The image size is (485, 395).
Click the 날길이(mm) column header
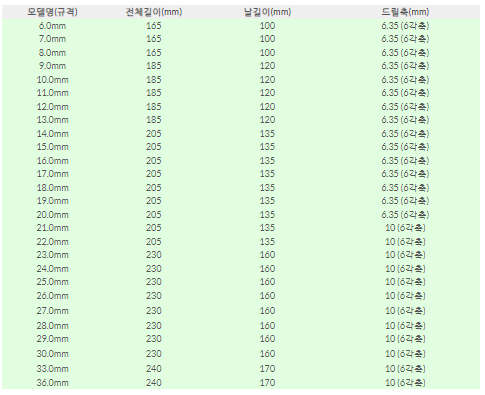click(x=267, y=12)
